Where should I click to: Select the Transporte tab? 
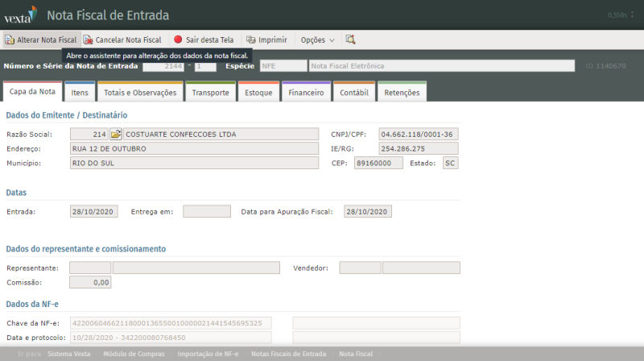tap(210, 93)
